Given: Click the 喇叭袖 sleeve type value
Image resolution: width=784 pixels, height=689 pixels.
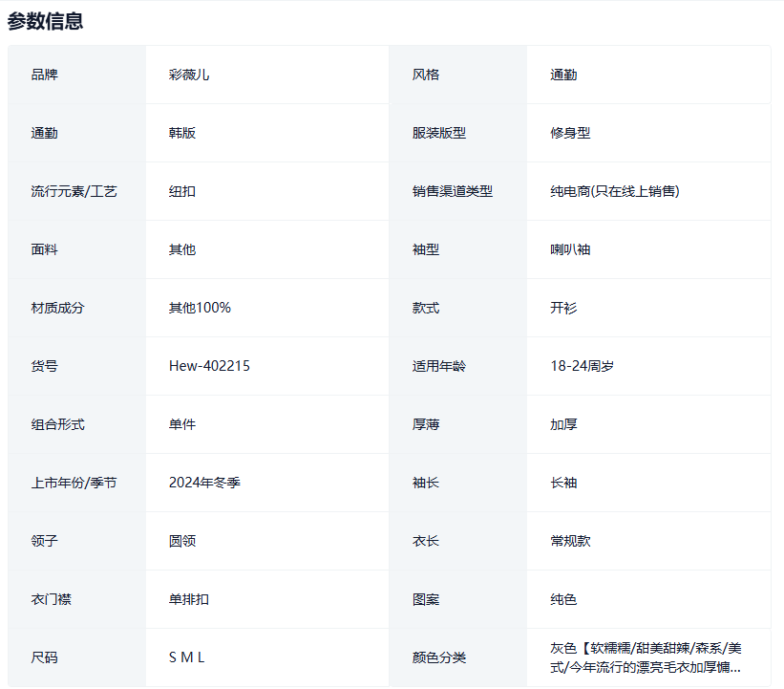Looking at the screenshot, I should click(x=570, y=249).
